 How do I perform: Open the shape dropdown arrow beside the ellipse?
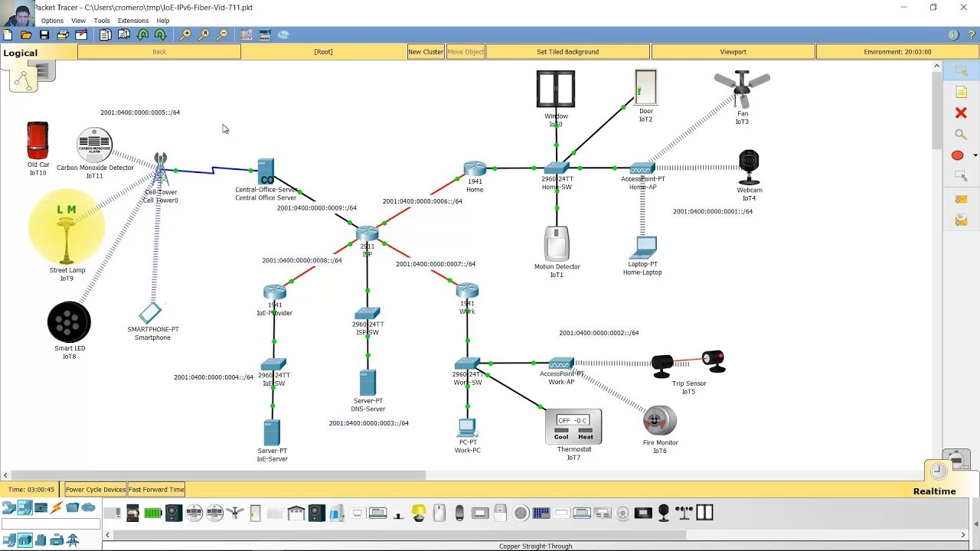[975, 155]
